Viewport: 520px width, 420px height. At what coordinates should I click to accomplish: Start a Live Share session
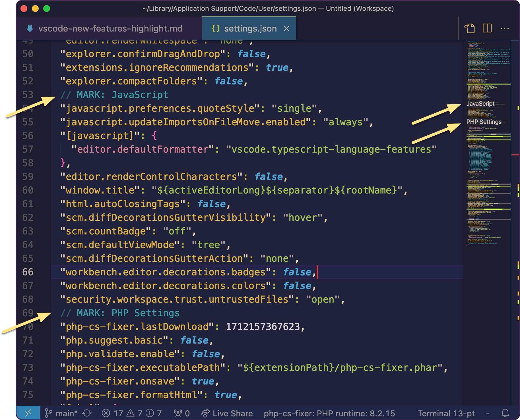click(227, 413)
